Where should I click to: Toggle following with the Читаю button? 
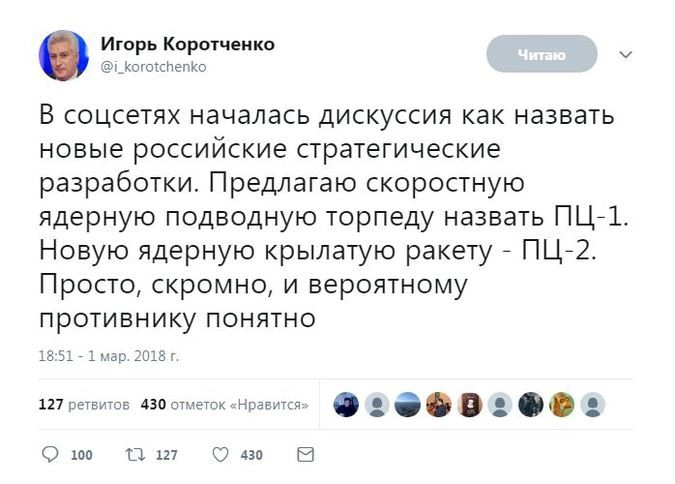(541, 54)
